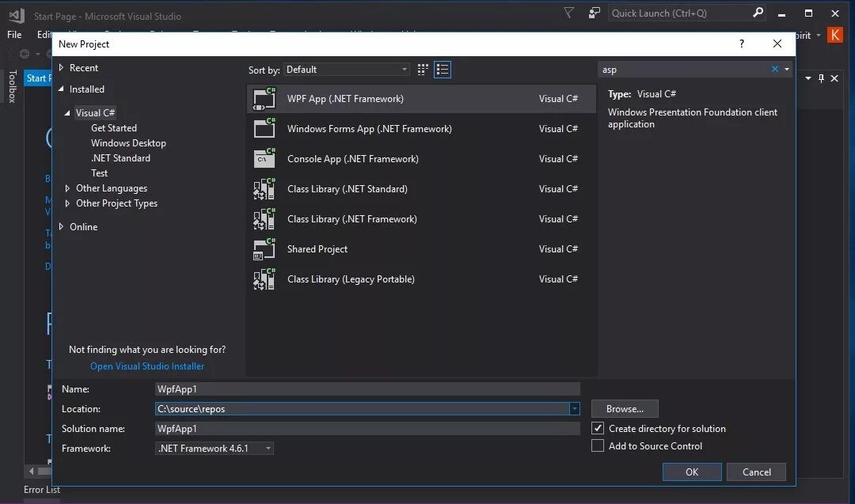
Task: Open the search options dropdown arrow
Action: tap(786, 69)
